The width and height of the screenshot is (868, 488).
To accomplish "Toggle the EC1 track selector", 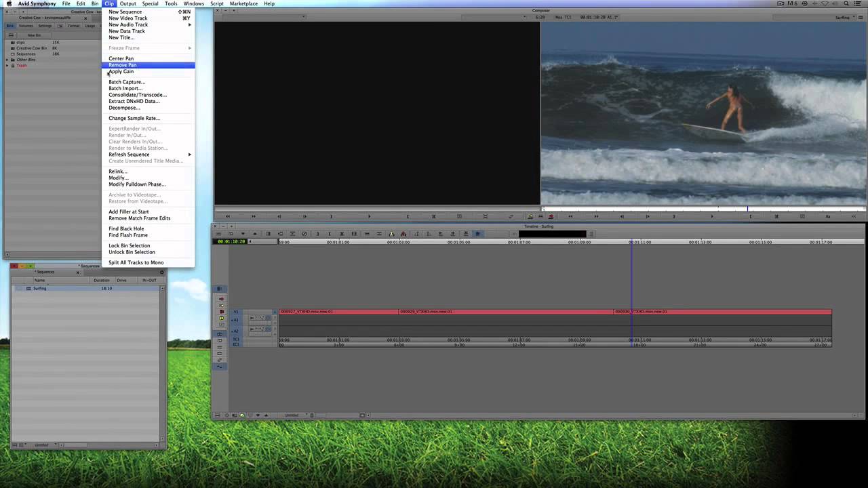I will click(236, 344).
